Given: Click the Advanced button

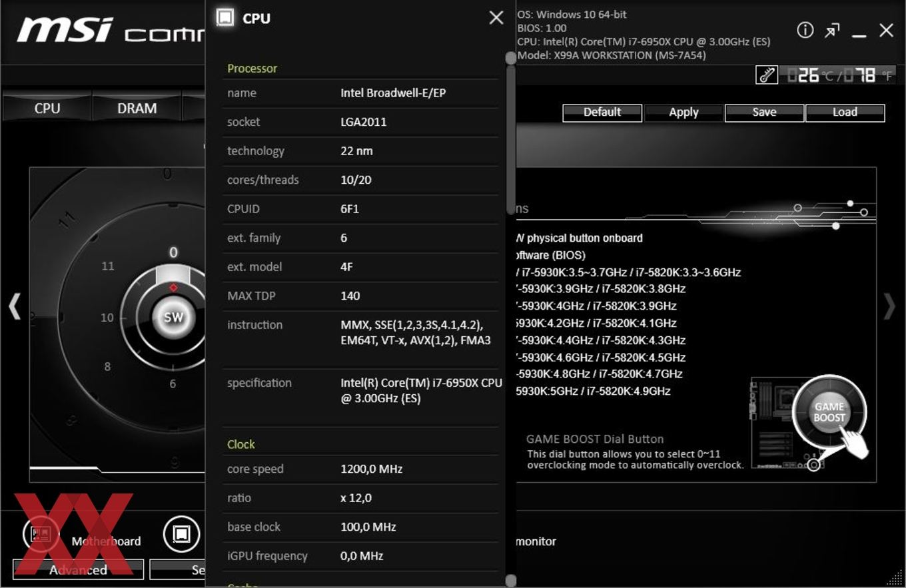Looking at the screenshot, I should pos(78,569).
